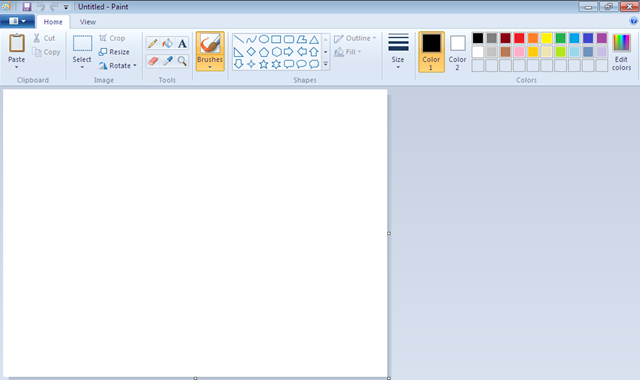Choose the Diamond shape

coord(251,52)
